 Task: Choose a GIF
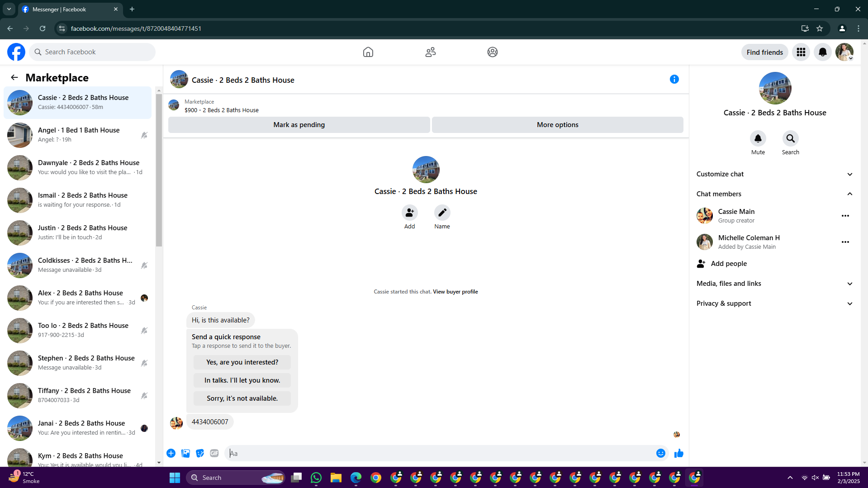pyautogui.click(x=214, y=453)
